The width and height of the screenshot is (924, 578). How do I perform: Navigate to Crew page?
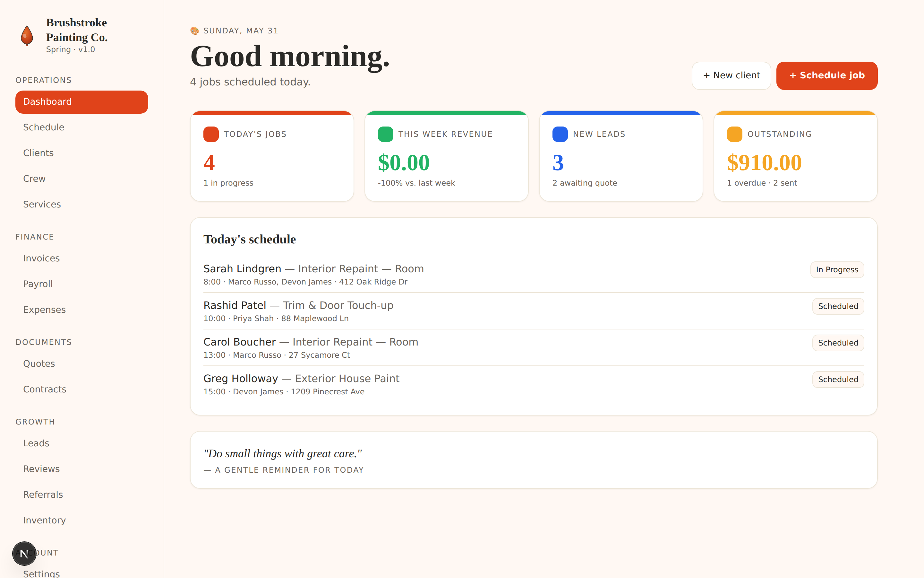coord(82,179)
